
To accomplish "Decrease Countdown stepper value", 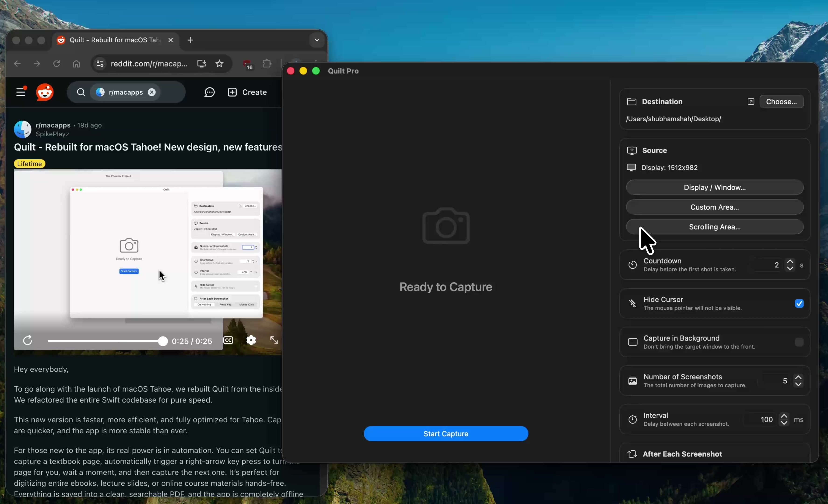I will [x=790, y=268].
